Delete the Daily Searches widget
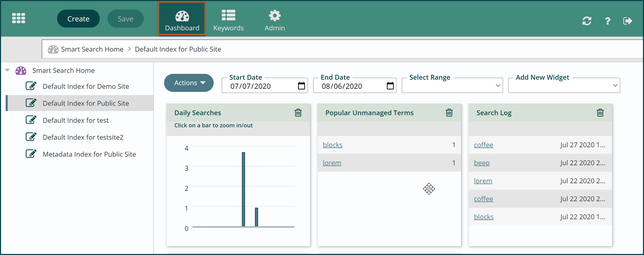 point(298,112)
